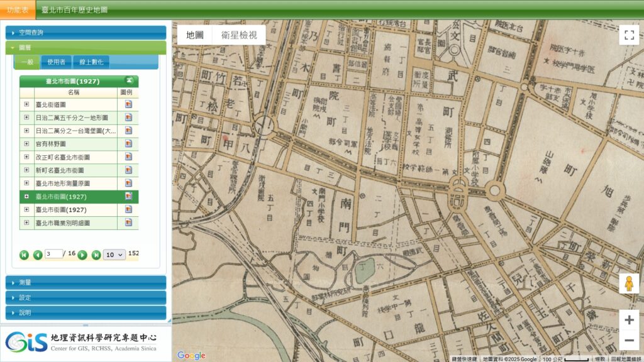This screenshot has width=644, height=362.
Task: Expand the 空間查詢 accordion section
Action: pyautogui.click(x=86, y=33)
